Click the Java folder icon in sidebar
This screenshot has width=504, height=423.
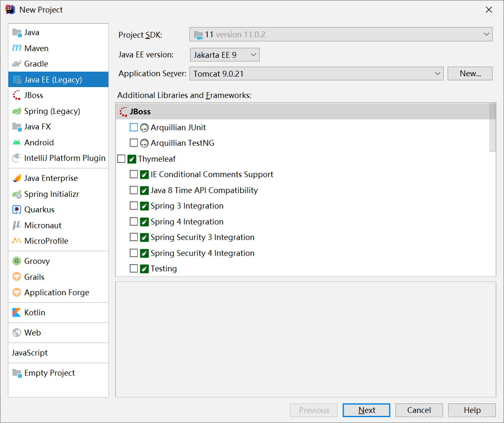tap(17, 33)
